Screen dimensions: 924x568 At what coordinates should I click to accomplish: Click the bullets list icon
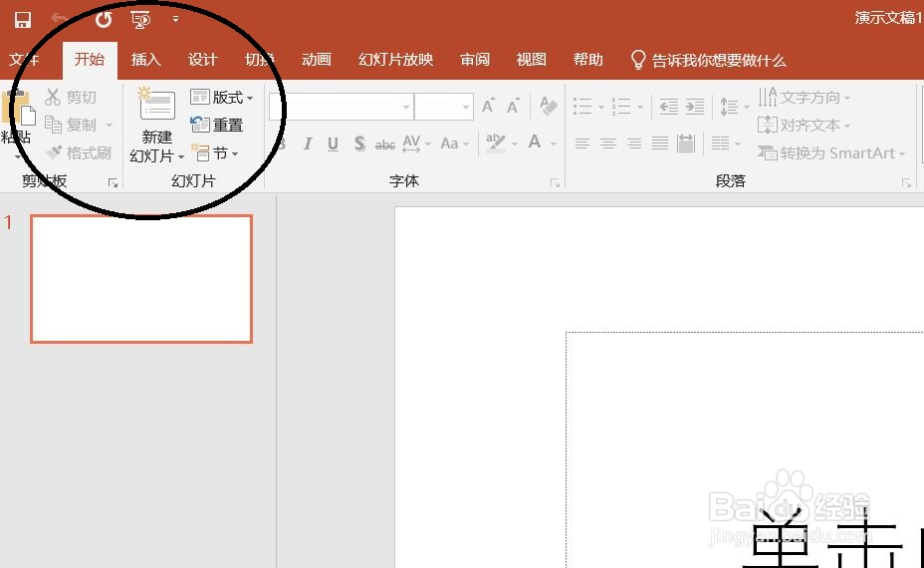pyautogui.click(x=582, y=107)
